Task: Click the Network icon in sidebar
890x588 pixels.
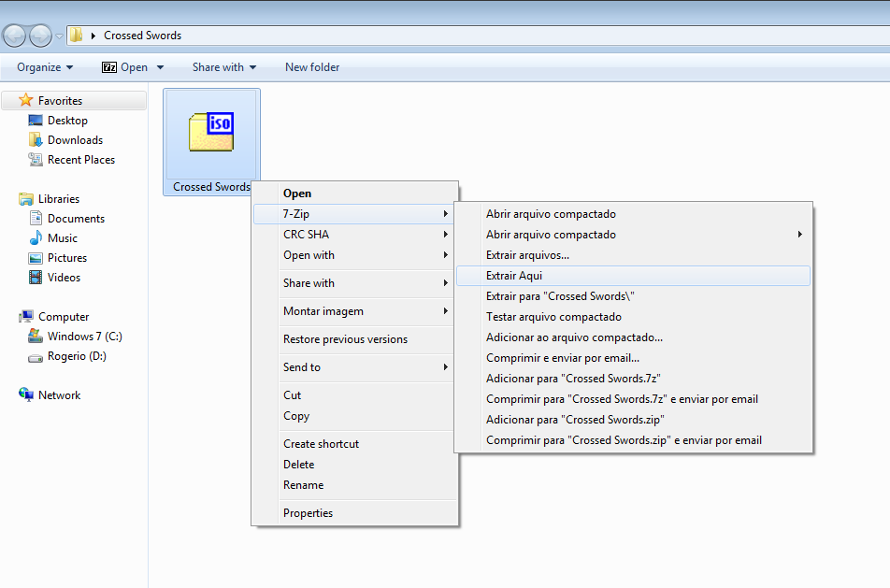Action: point(26,395)
